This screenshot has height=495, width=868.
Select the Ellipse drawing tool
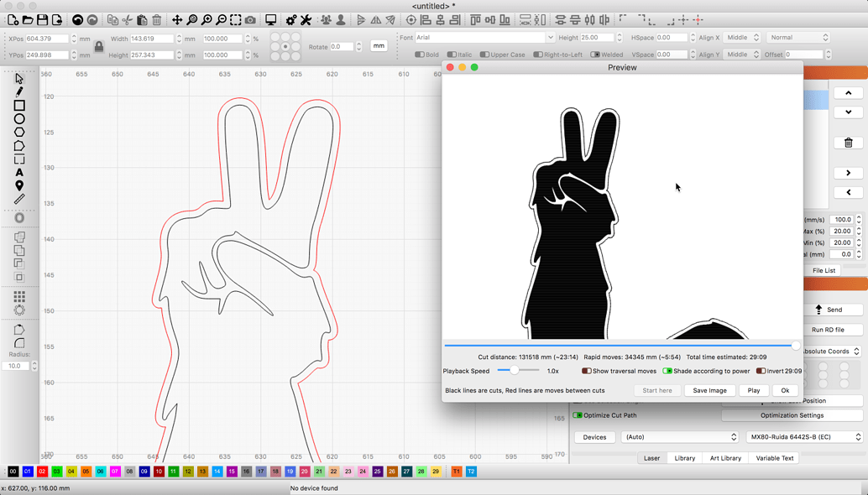coord(18,119)
